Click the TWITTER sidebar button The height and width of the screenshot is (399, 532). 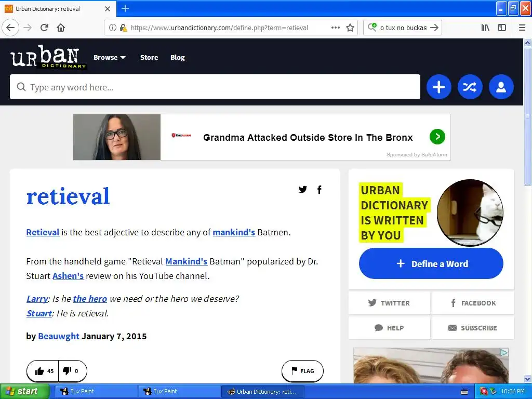tap(389, 303)
